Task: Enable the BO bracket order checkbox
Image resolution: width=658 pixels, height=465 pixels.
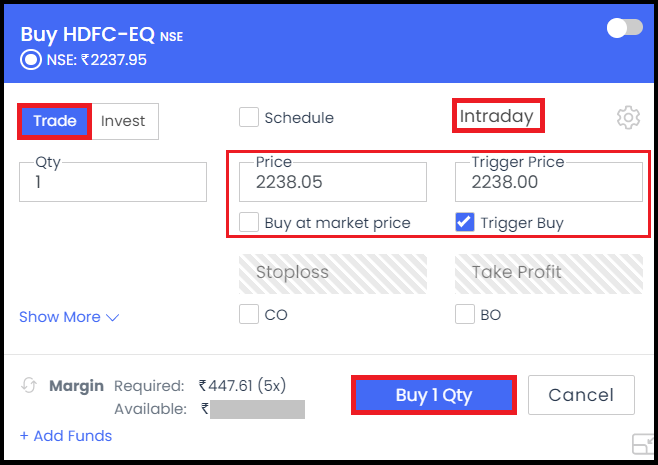Action: (465, 314)
